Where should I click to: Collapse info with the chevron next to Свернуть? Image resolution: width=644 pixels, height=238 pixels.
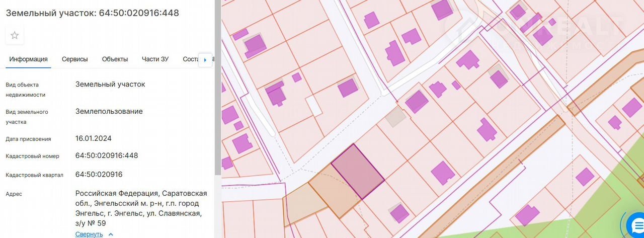coord(111,234)
